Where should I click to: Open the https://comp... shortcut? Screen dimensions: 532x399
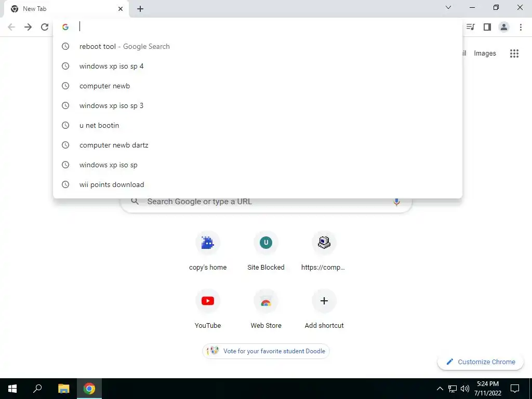coord(324,251)
